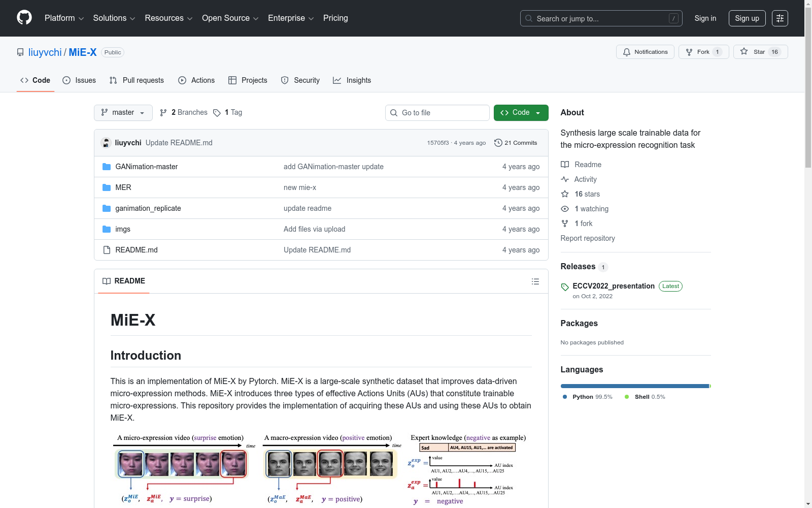Screen dimensions: 812x508
Task: Click the GitHub logo icon
Action: click(24, 18)
